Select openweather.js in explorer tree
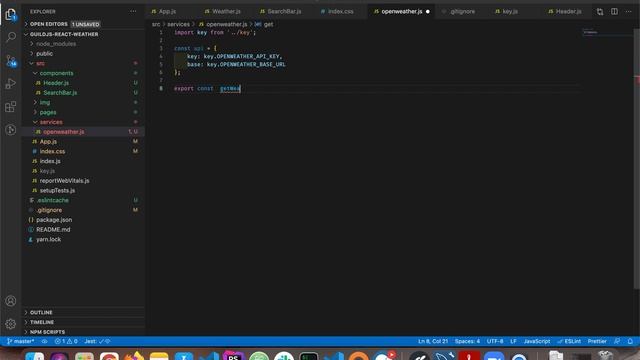The image size is (640, 360). pyautogui.click(x=83, y=132)
